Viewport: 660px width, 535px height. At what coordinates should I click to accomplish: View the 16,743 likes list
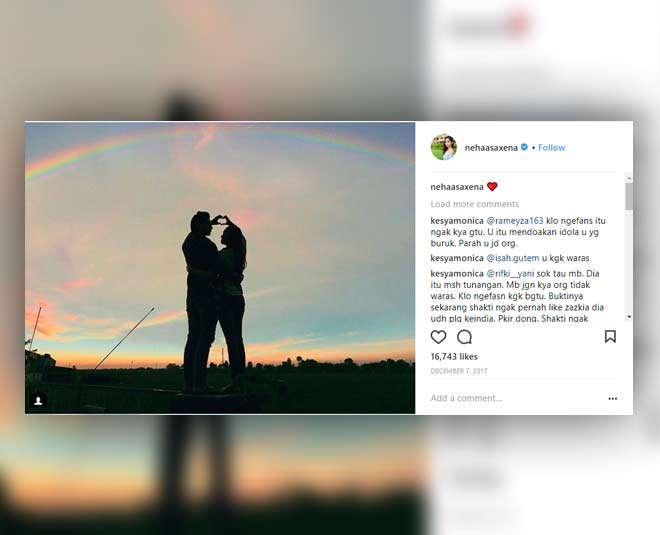(454, 357)
